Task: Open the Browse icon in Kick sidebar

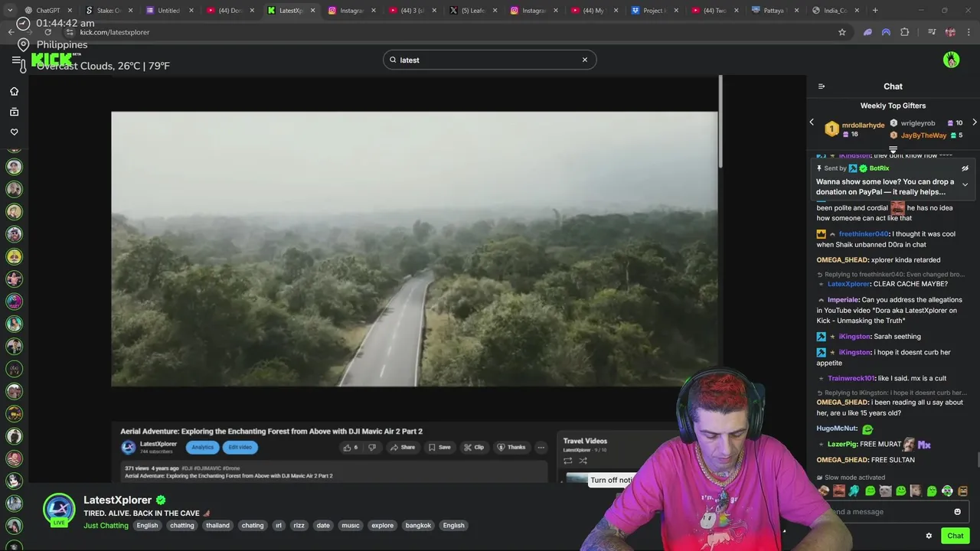Action: click(x=14, y=112)
